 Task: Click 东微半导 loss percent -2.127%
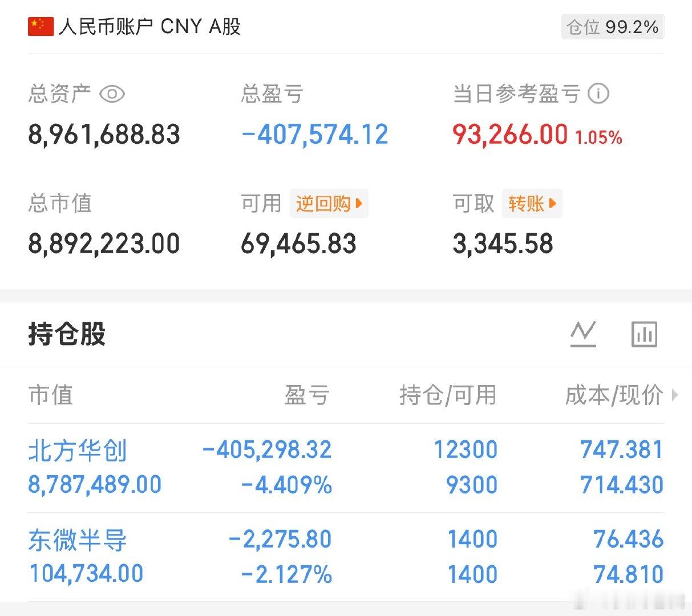(x=286, y=574)
